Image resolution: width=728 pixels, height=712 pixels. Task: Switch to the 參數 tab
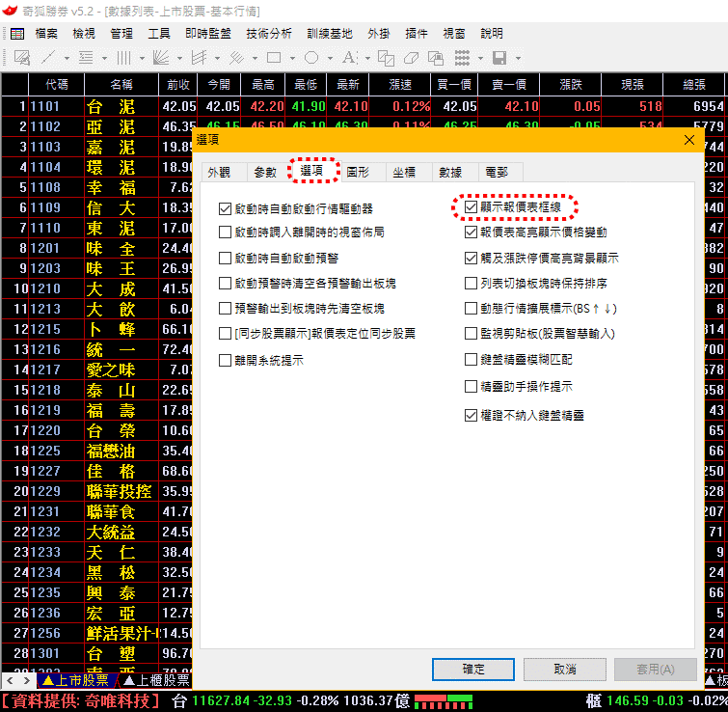point(265,173)
